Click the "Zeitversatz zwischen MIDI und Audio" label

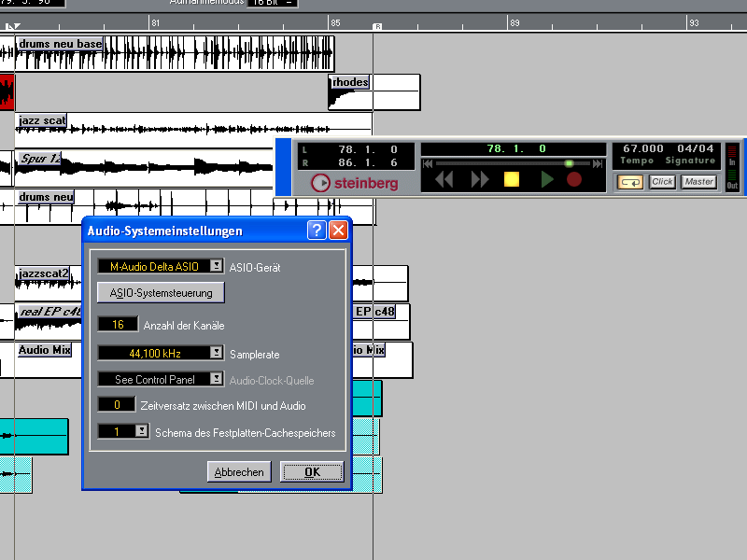point(223,406)
